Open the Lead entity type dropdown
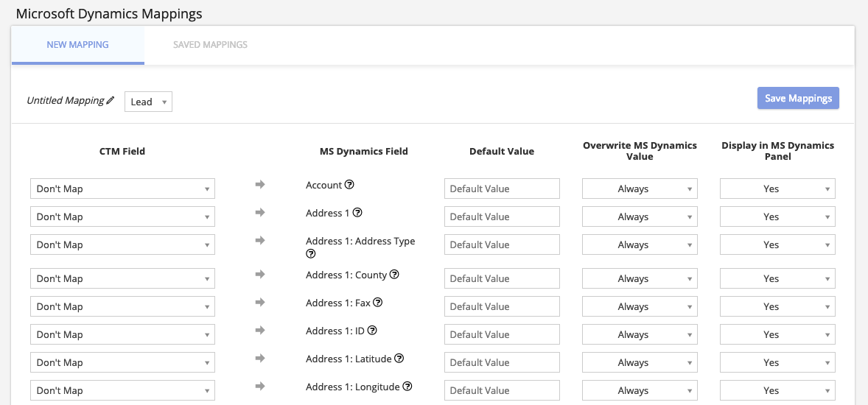Screen dimensions: 868x405 click(148, 102)
